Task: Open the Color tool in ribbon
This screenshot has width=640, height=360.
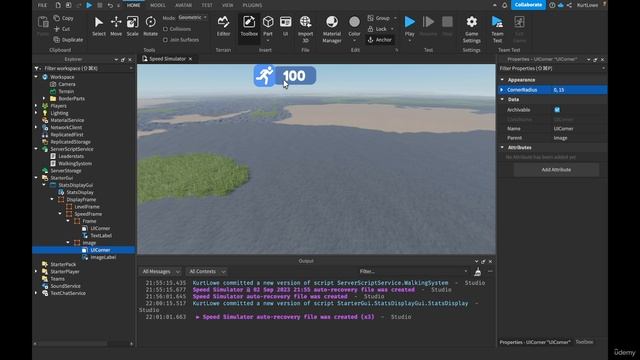Action: click(354, 27)
